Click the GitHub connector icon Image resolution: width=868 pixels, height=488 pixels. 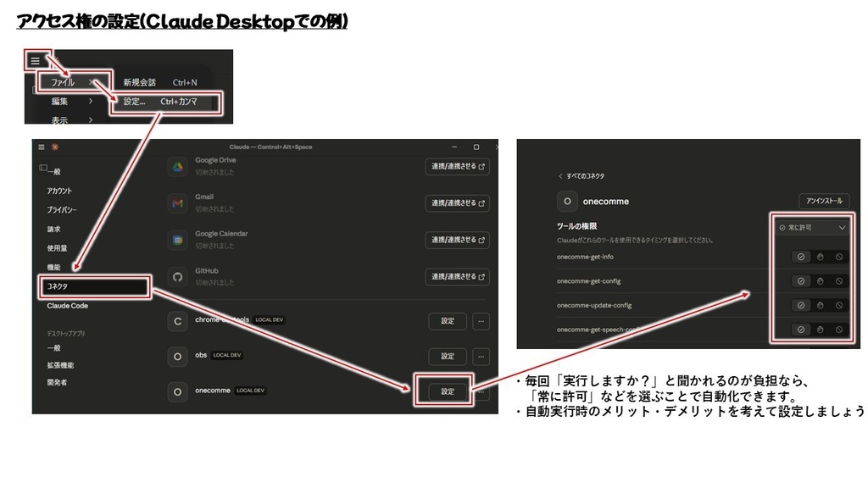(178, 276)
